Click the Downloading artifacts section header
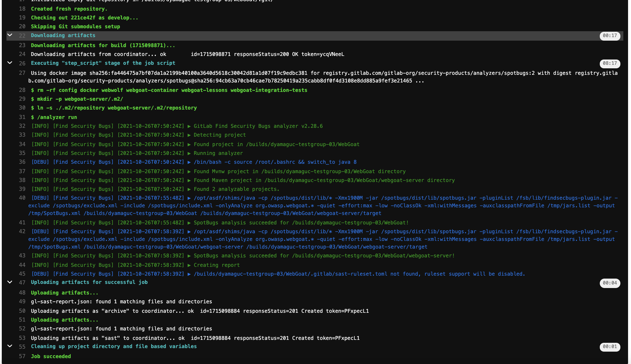This screenshot has width=631, height=364. (x=63, y=35)
